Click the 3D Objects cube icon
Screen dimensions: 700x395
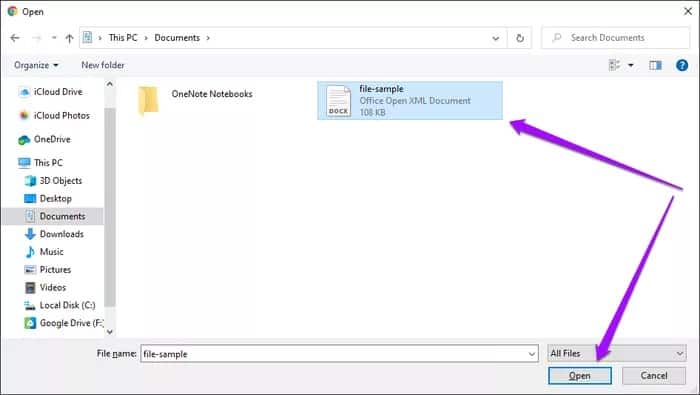(x=30, y=181)
